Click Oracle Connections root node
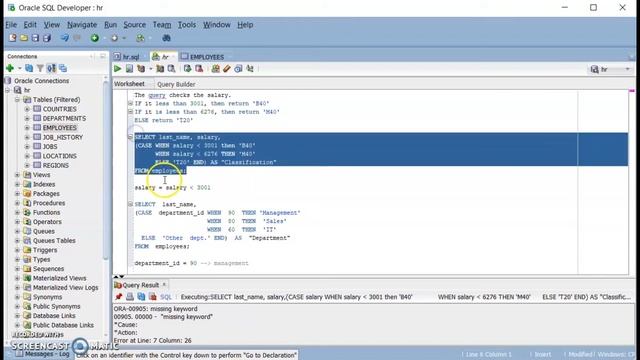Viewport: 640px width, 360px height. (x=42, y=81)
